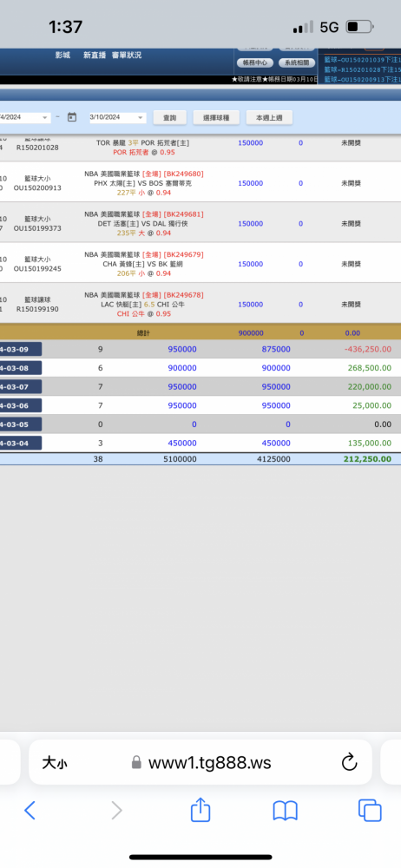This screenshot has width=401, height=868.
Task: Click the 本週上週 button
Action: [269, 117]
